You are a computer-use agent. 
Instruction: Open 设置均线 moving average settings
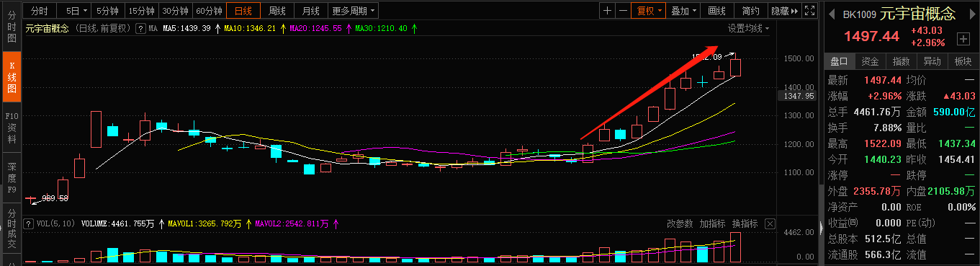tap(747, 28)
